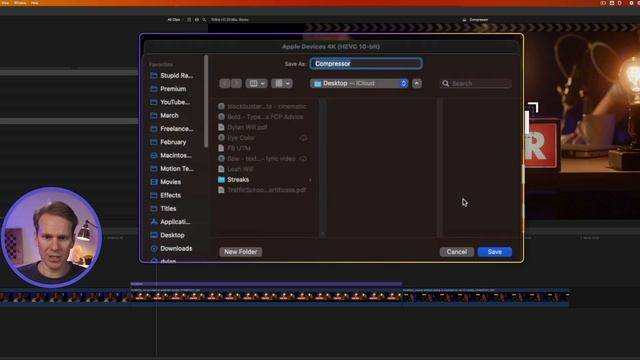Image resolution: width=640 pixels, height=360 pixels.
Task: Open the item grouping dropdown
Action: [x=282, y=83]
